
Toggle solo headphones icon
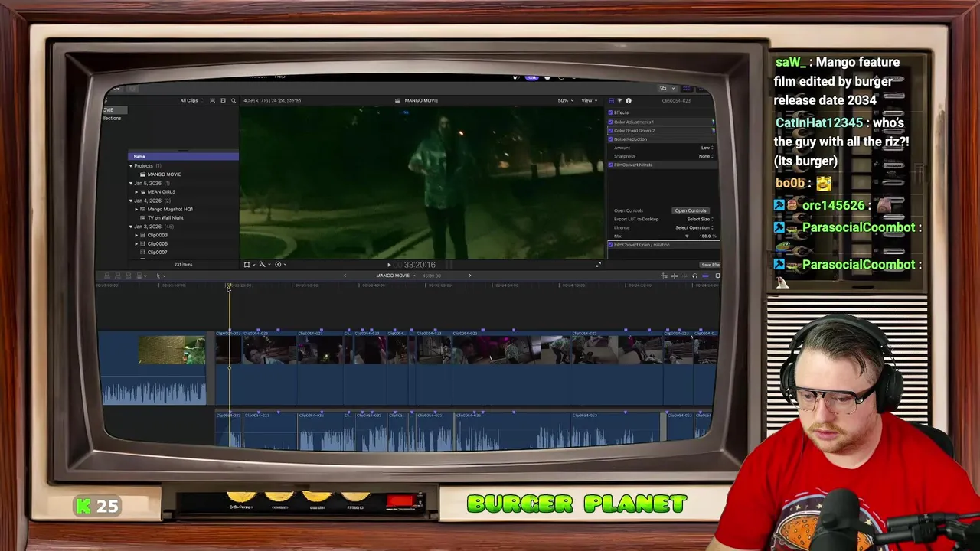coord(695,276)
